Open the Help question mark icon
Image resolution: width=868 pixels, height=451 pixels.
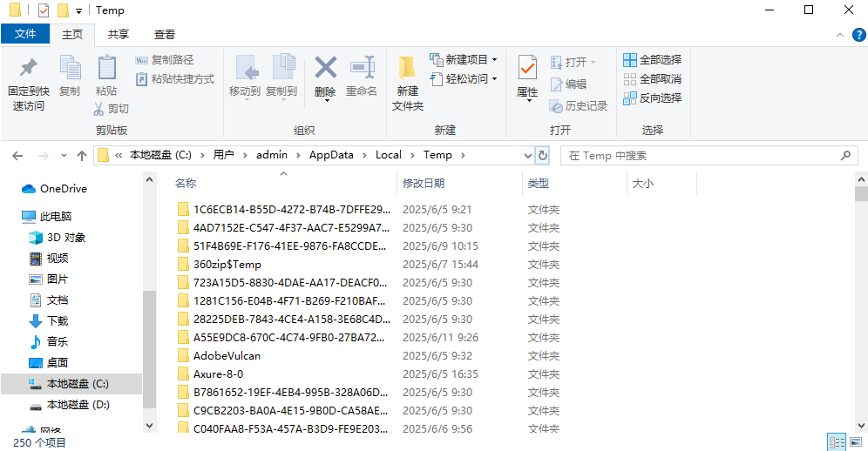tap(858, 35)
